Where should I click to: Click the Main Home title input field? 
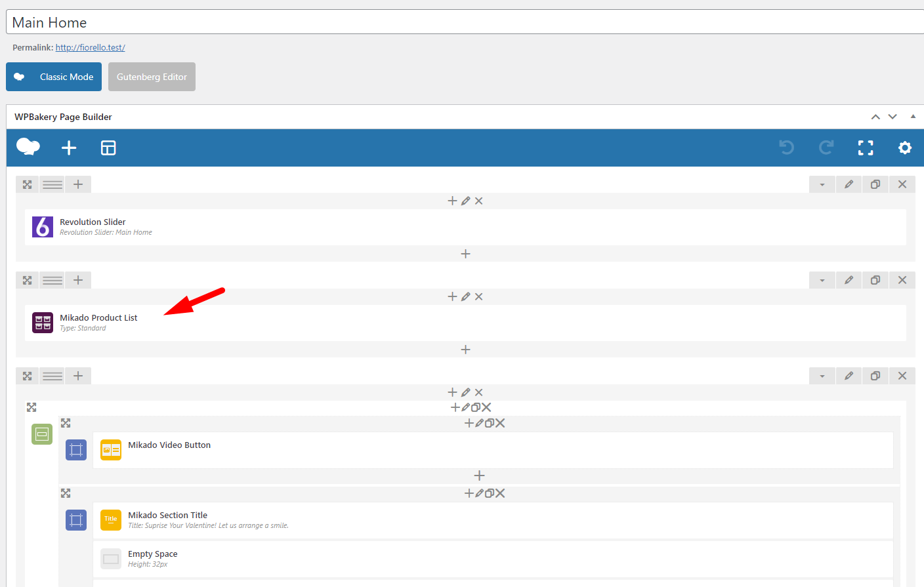(465, 22)
